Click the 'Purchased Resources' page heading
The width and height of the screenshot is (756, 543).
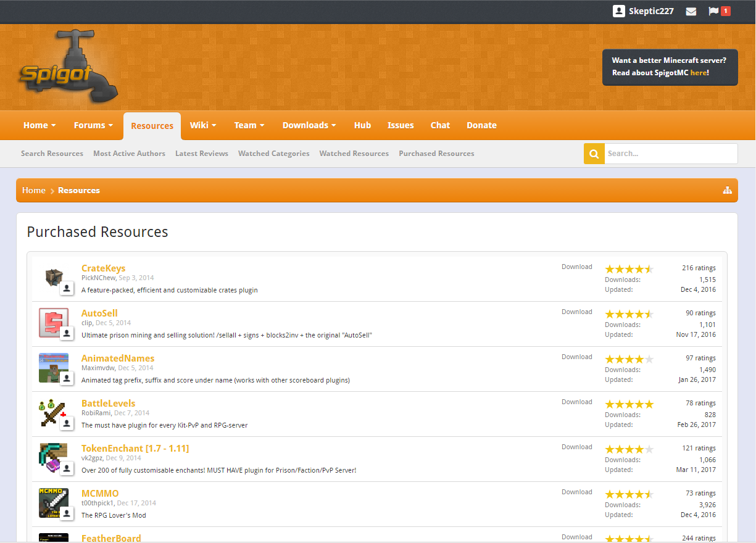pyautogui.click(x=98, y=232)
